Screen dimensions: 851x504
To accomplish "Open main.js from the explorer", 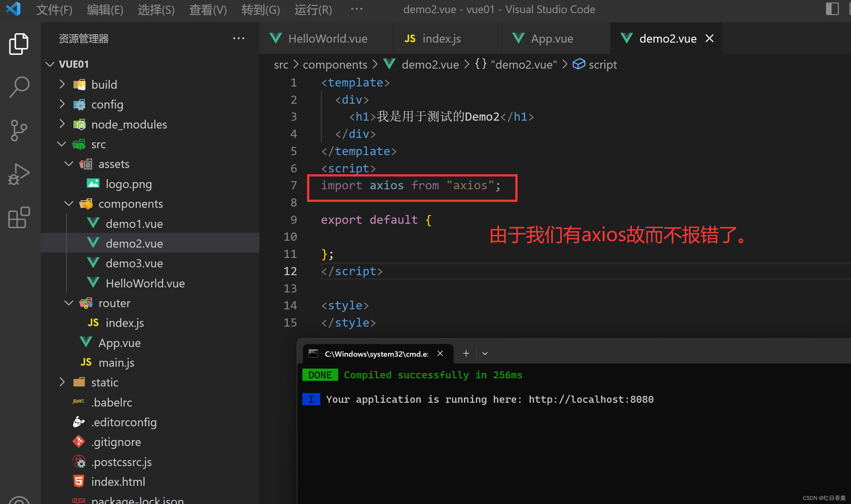I will tap(116, 363).
